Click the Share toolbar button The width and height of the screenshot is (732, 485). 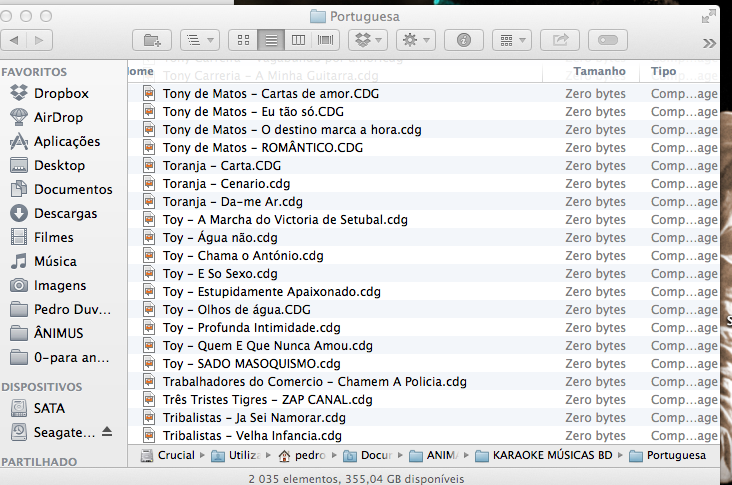point(559,40)
